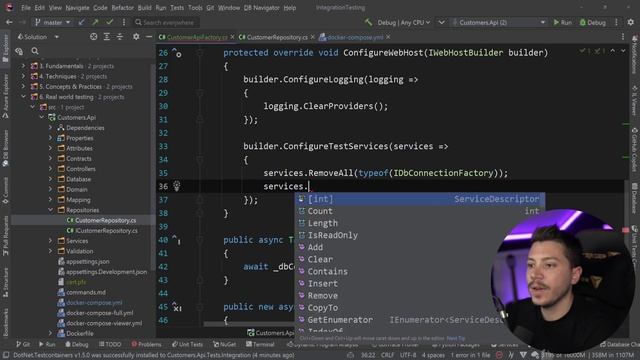The height and width of the screenshot is (360, 640).
Task: Collapse the Customers.Api project node
Action: click(41, 117)
